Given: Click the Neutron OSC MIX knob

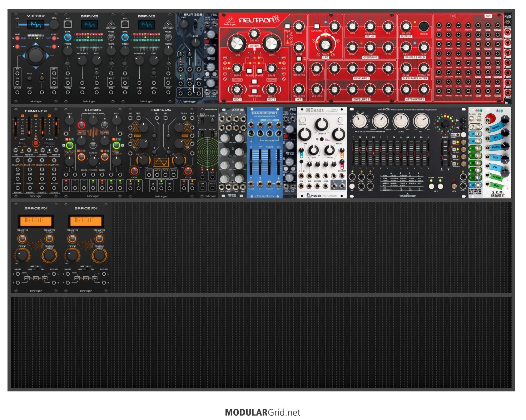Looking at the screenshot, I should click(x=254, y=34).
